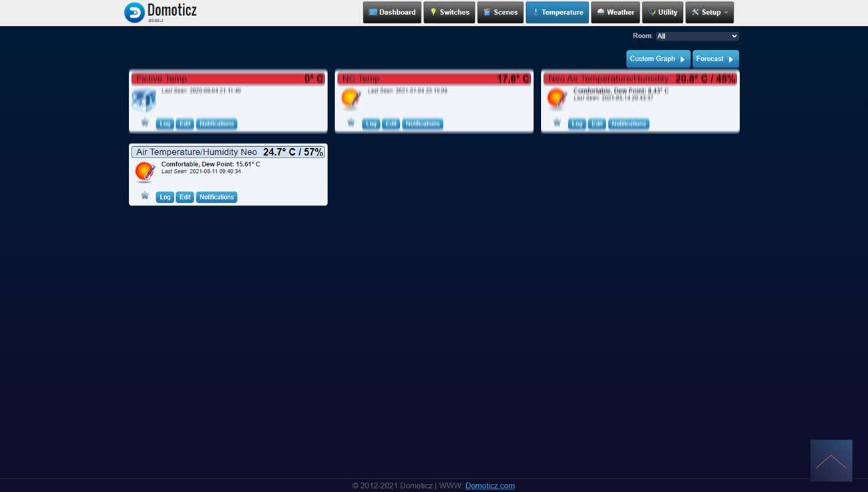Click "Comfortable, Dew Point: 15.61° C" text

click(x=211, y=164)
